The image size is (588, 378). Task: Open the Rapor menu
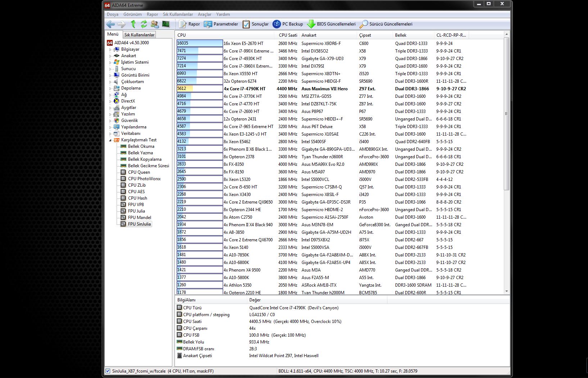(x=152, y=14)
